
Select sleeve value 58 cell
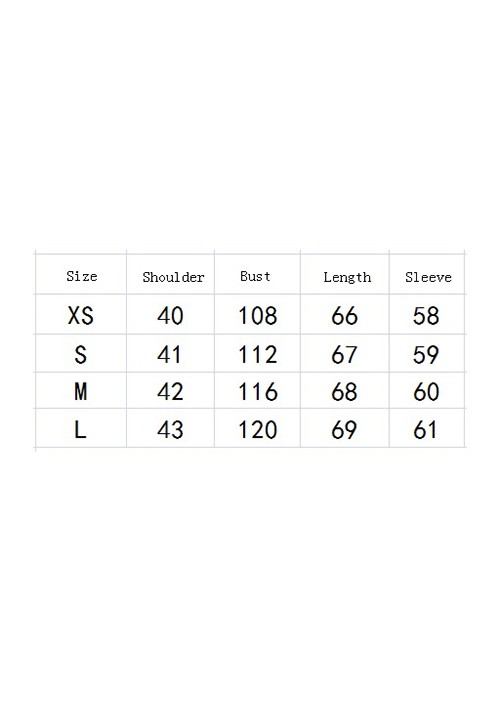426,316
